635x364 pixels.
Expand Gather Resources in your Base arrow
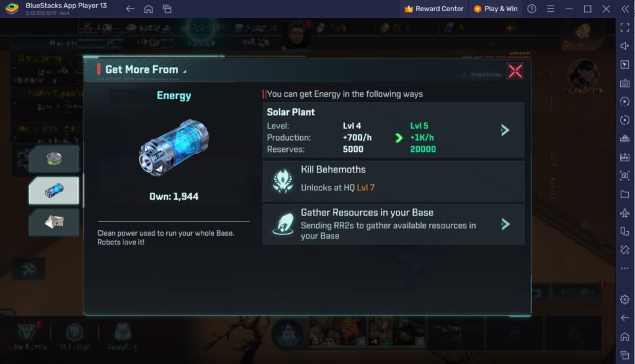[507, 224]
